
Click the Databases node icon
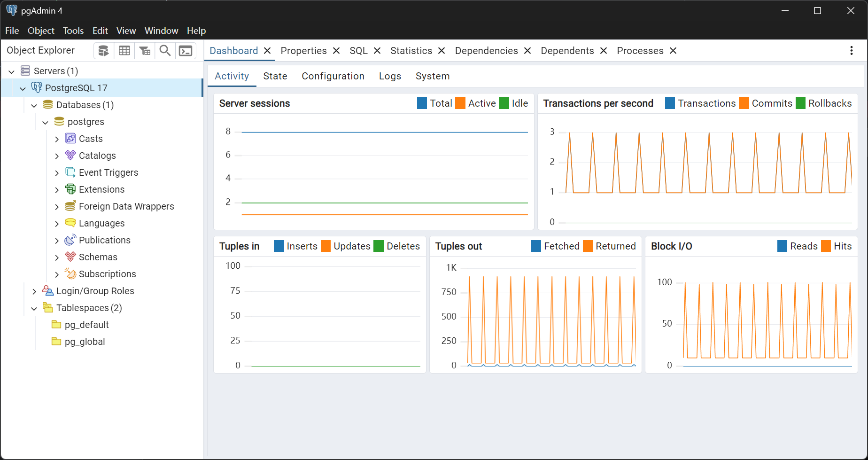point(48,105)
